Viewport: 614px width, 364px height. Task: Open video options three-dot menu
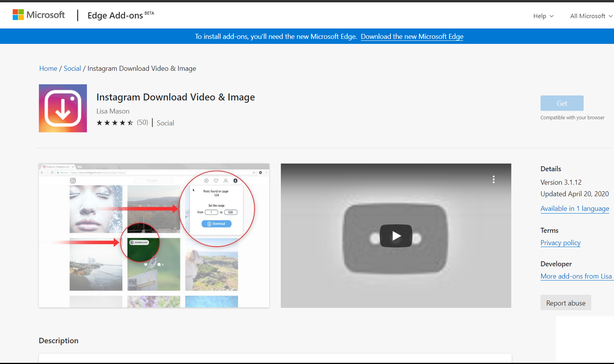pos(494,179)
